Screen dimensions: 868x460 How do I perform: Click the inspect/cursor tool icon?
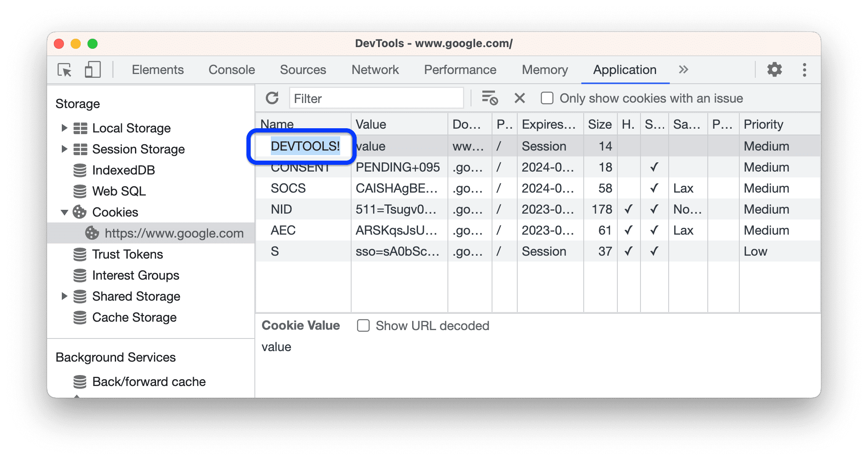[x=65, y=70]
